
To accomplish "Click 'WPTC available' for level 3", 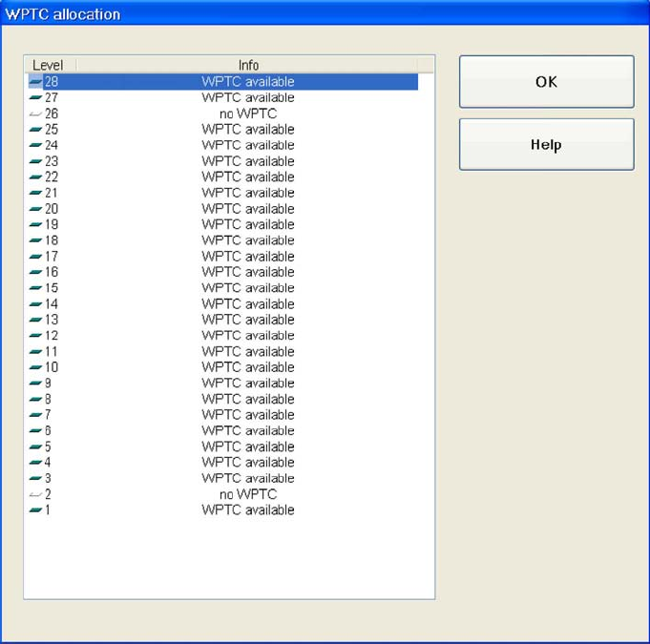I will pyautogui.click(x=248, y=478).
